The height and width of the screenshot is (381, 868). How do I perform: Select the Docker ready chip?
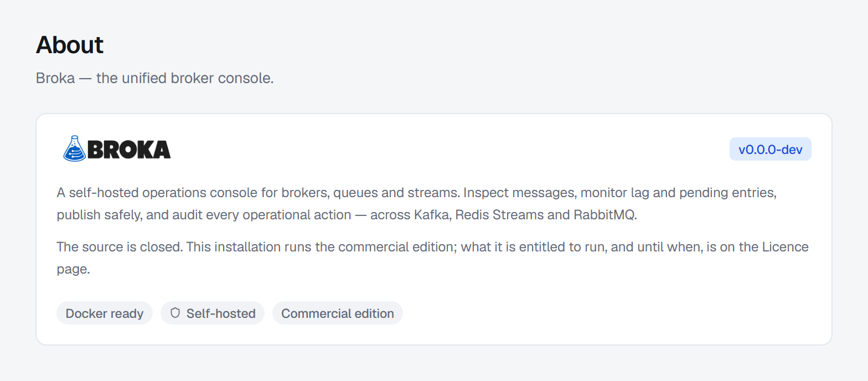[x=105, y=313]
